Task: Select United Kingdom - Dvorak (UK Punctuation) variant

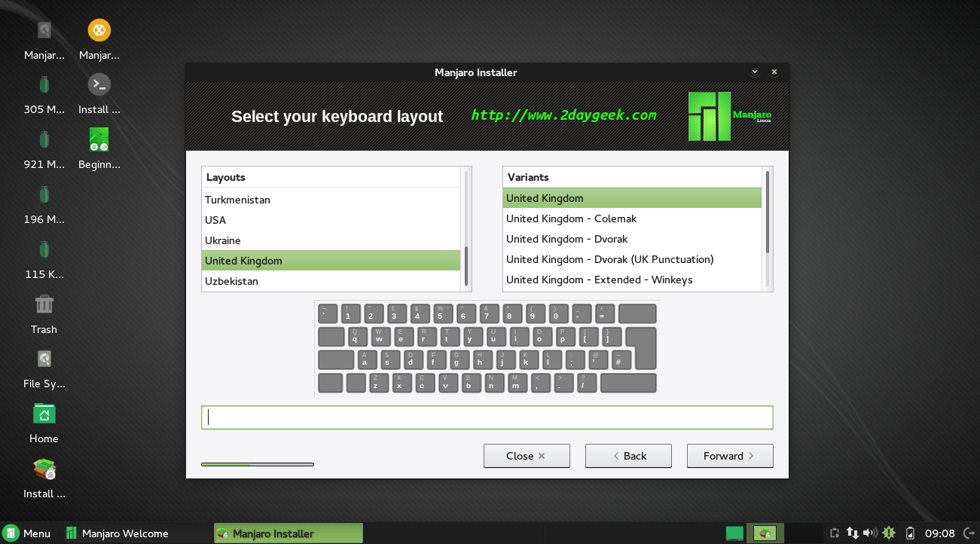Action: click(x=609, y=259)
